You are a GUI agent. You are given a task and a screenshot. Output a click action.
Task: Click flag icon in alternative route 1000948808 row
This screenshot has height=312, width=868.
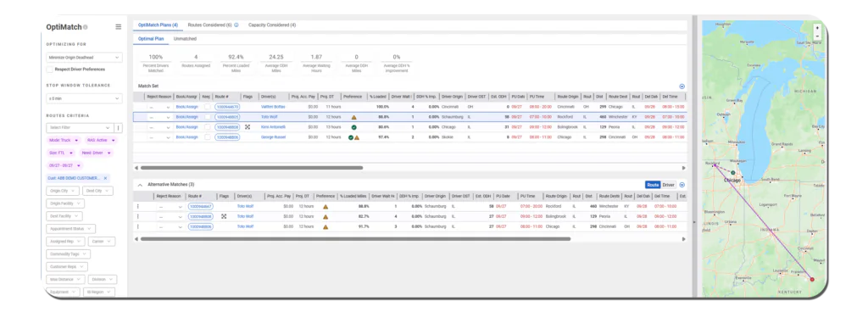point(224,216)
